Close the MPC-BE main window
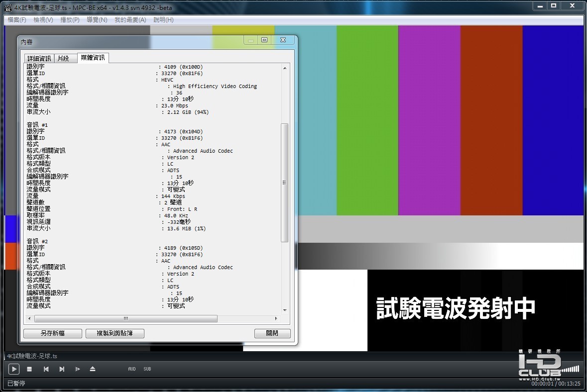 [x=573, y=5]
